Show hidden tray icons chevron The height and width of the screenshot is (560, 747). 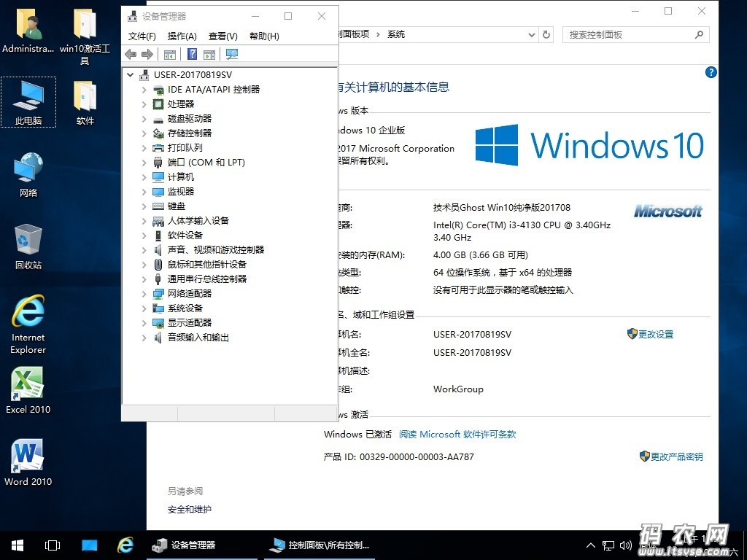pos(591,545)
